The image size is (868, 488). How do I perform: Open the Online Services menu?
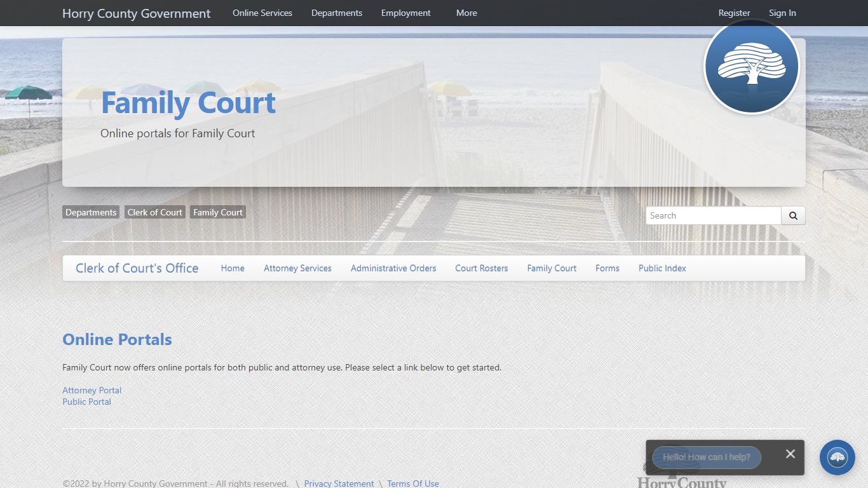click(x=262, y=13)
